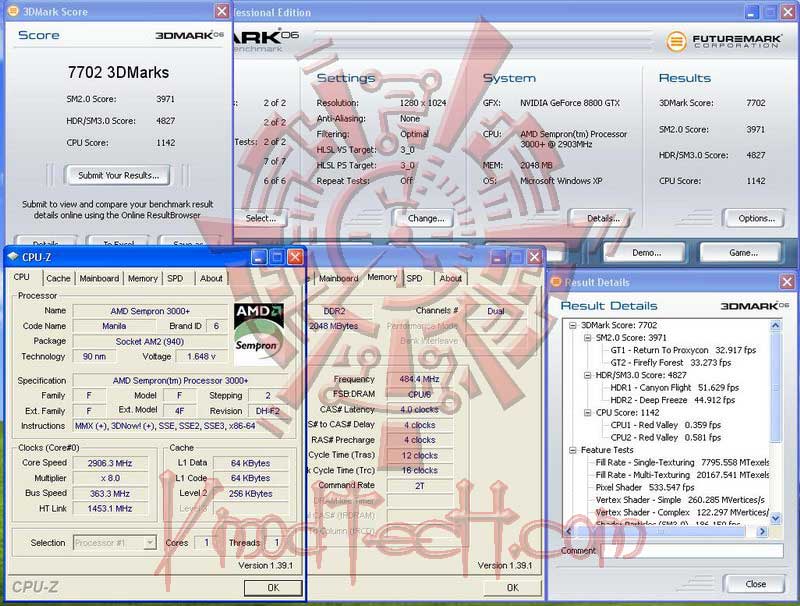Select About tab in rear CPU-Z window

point(451,279)
